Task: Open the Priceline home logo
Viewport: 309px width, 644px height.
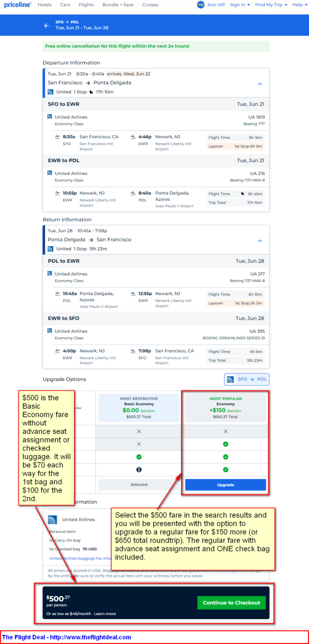Action: pyautogui.click(x=18, y=5)
